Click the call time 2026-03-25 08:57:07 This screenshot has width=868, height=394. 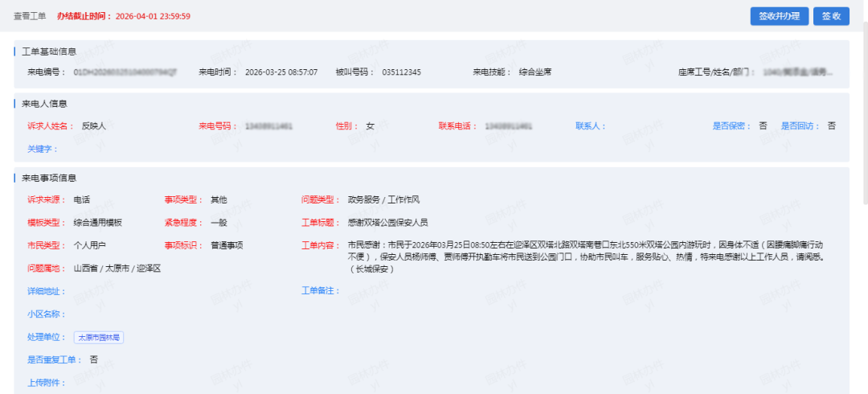[x=281, y=72]
